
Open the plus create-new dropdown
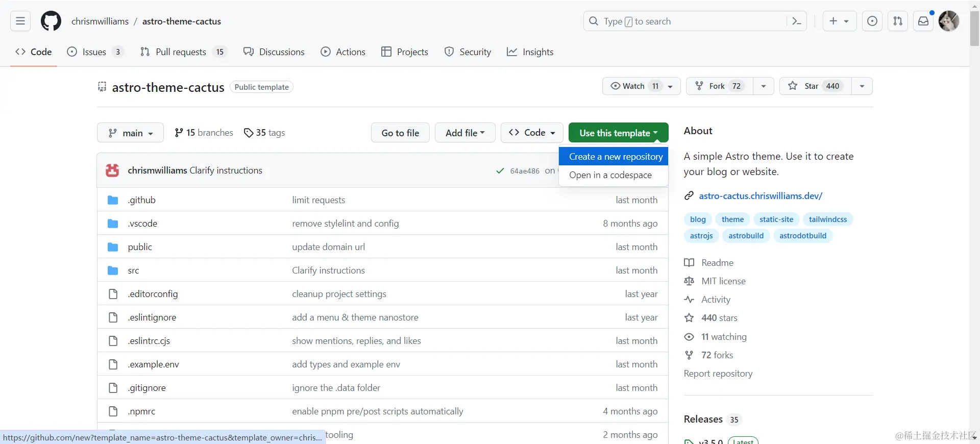(x=839, y=21)
